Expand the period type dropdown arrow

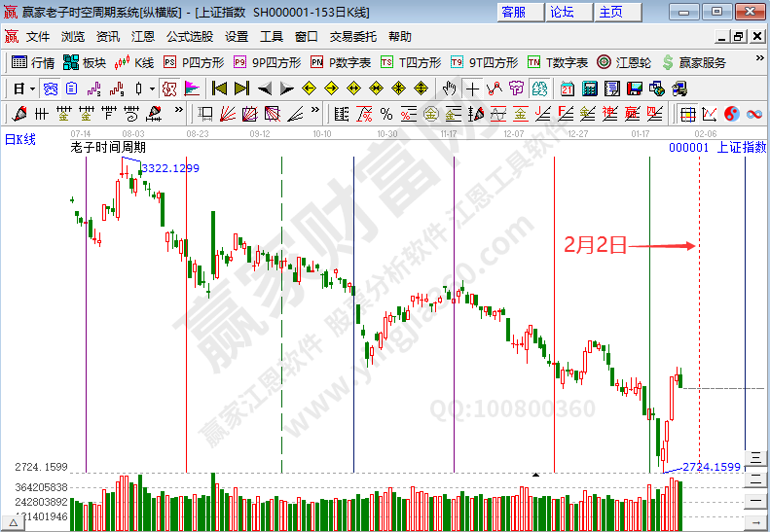pyautogui.click(x=32, y=89)
